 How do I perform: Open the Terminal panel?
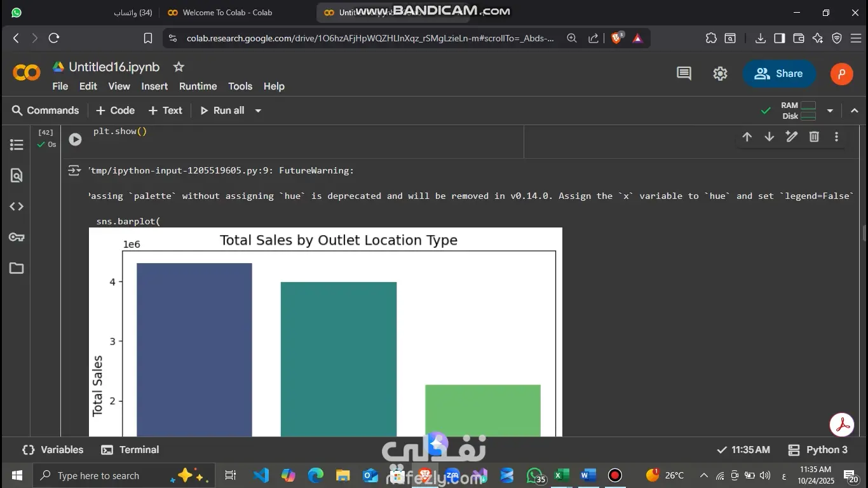coord(130,450)
